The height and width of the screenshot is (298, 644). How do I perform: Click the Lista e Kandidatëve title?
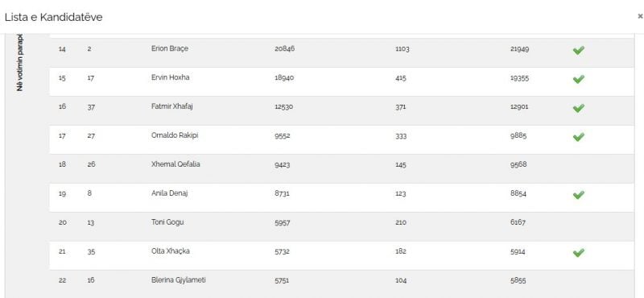click(x=53, y=17)
